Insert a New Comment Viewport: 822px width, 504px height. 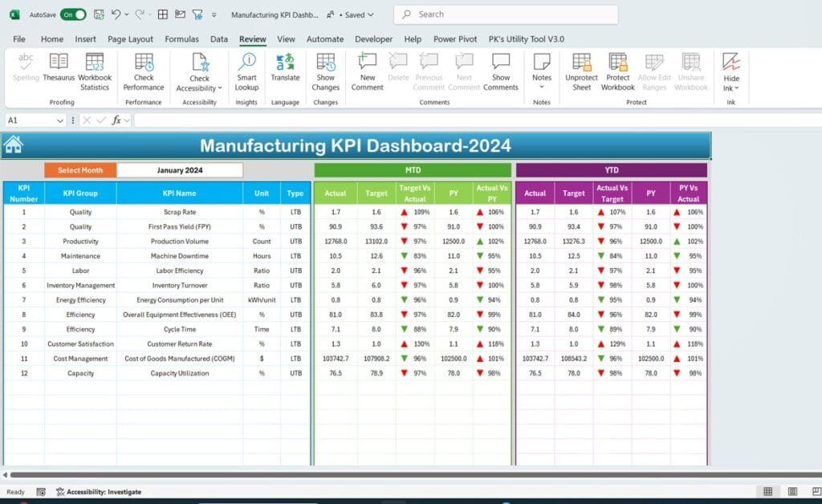click(367, 71)
